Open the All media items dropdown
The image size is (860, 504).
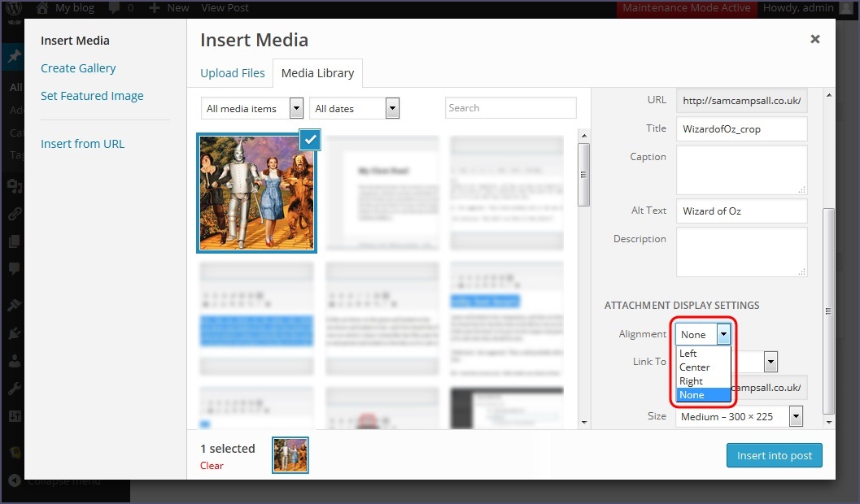pos(252,108)
